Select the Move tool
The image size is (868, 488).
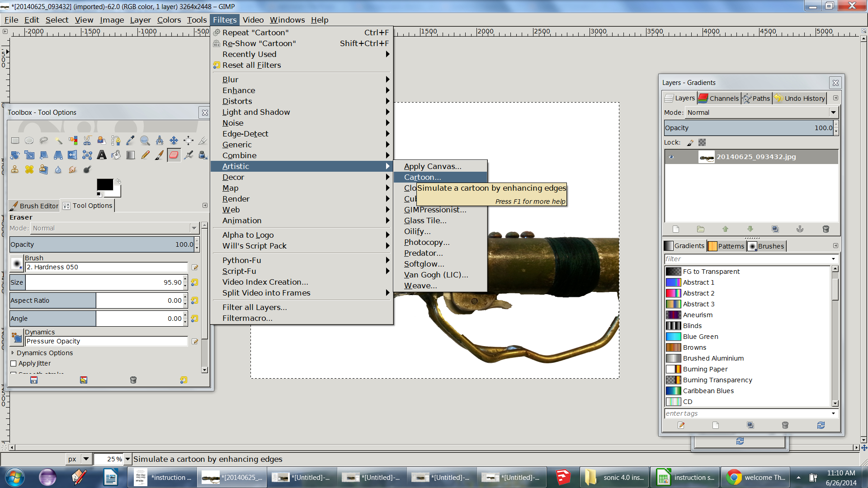click(x=174, y=141)
